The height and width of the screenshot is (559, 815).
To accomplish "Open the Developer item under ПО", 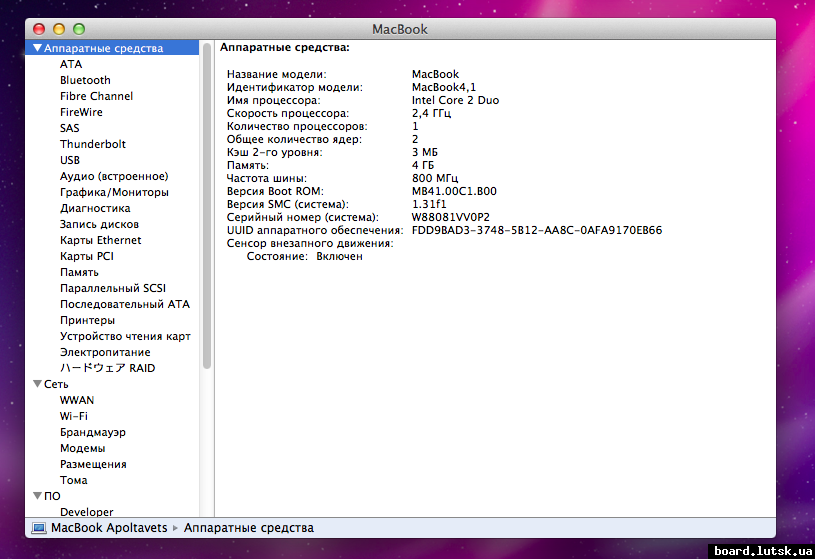I will coord(86,512).
